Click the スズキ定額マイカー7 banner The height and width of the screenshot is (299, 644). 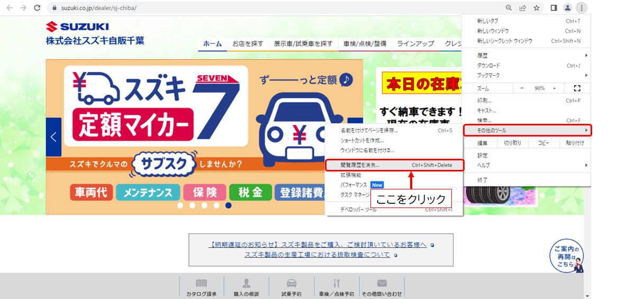(204, 137)
